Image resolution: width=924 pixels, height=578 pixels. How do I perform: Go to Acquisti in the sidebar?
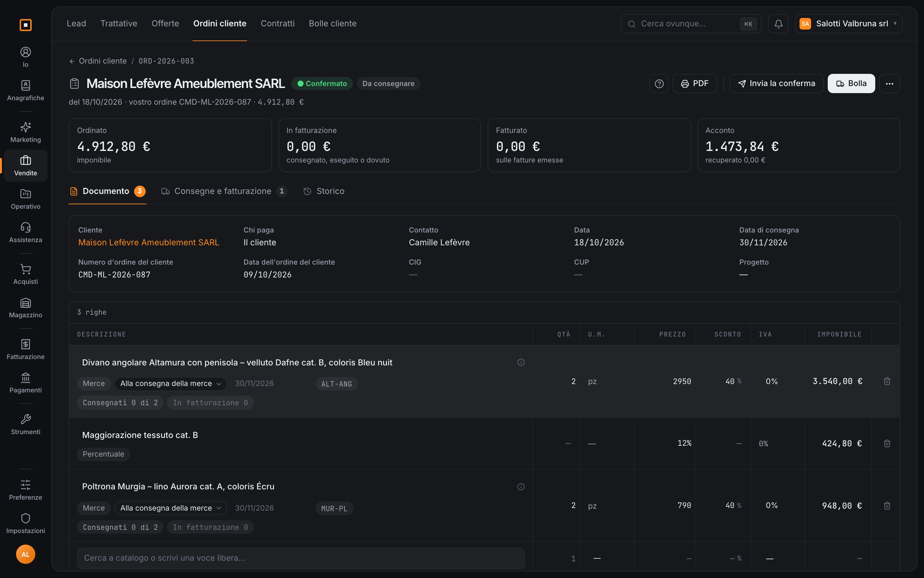(x=26, y=274)
